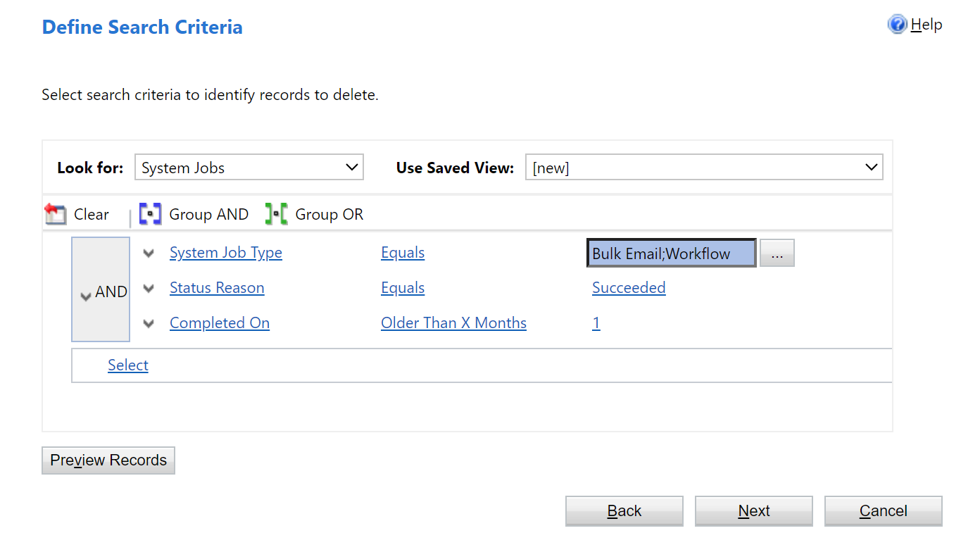Click the Clear criteria icon
This screenshot has height=533, width=980.
[55, 214]
